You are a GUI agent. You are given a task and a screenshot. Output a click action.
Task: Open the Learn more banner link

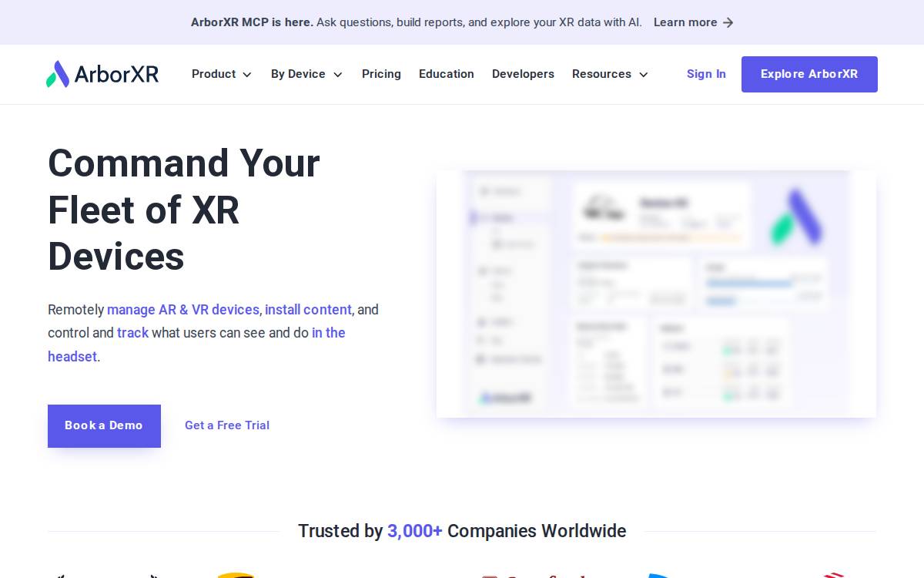[693, 22]
